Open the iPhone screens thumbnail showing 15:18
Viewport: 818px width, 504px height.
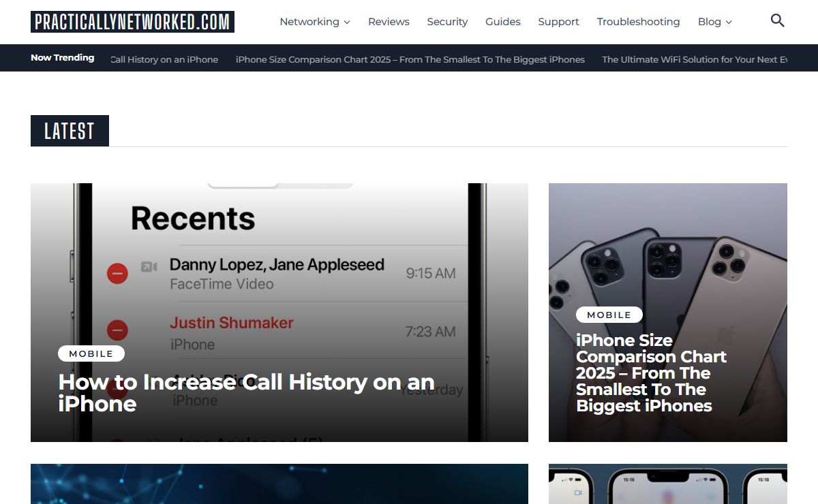668,484
